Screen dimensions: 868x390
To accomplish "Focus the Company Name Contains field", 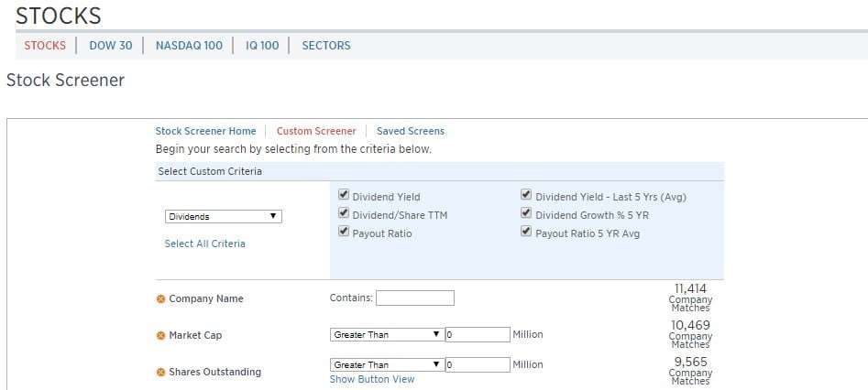I will coord(415,298).
